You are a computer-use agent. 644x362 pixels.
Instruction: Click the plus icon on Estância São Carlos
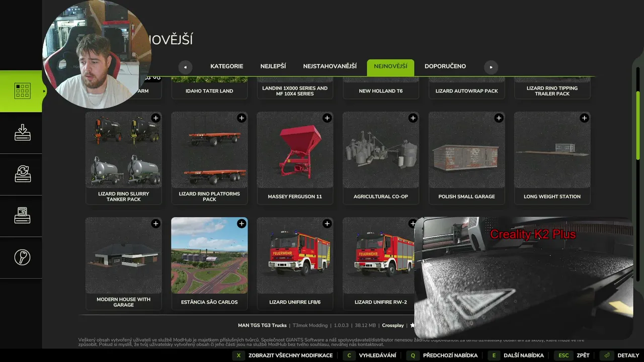coord(242,224)
